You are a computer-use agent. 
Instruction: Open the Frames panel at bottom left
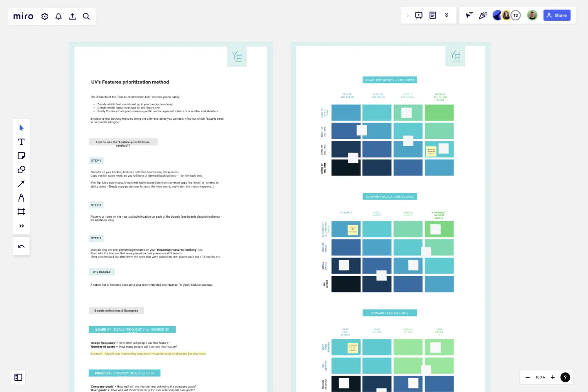[18, 377]
